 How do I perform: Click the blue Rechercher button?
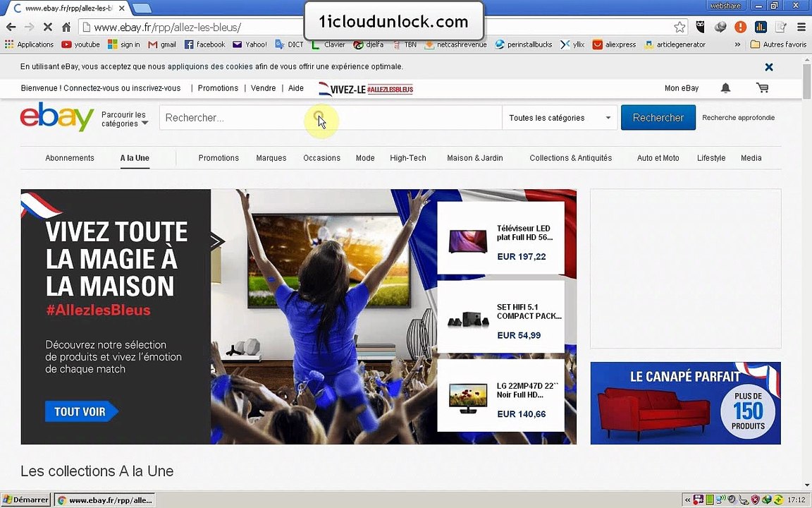(x=658, y=118)
